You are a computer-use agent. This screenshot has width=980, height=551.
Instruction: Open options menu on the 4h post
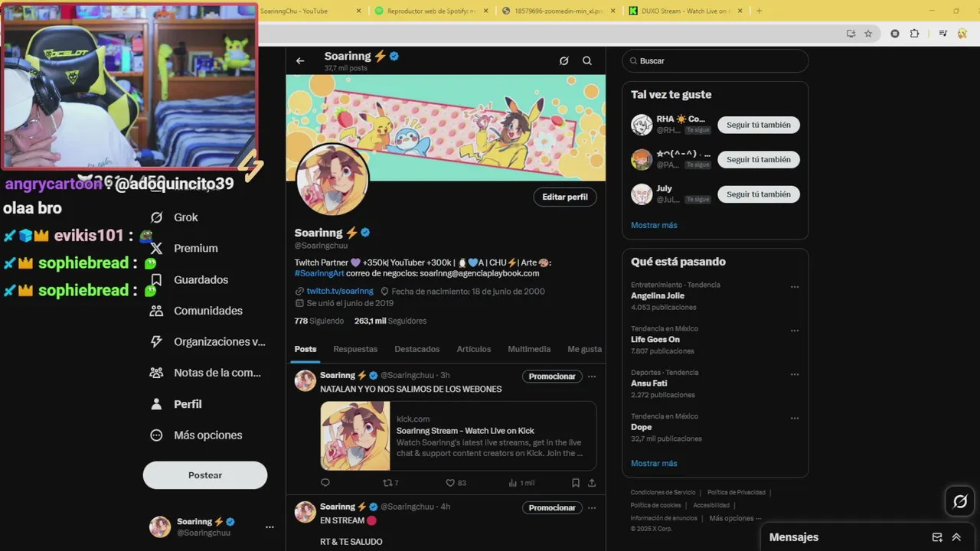coord(592,508)
